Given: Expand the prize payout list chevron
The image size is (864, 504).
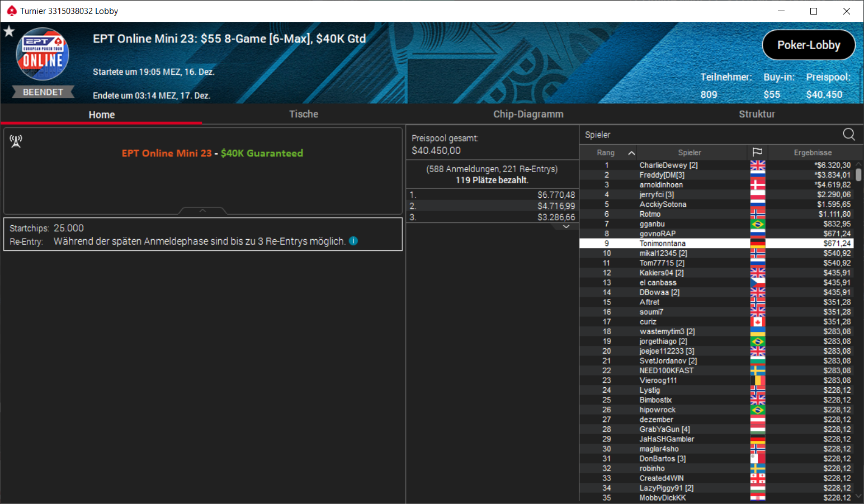Looking at the screenshot, I should coord(566,226).
